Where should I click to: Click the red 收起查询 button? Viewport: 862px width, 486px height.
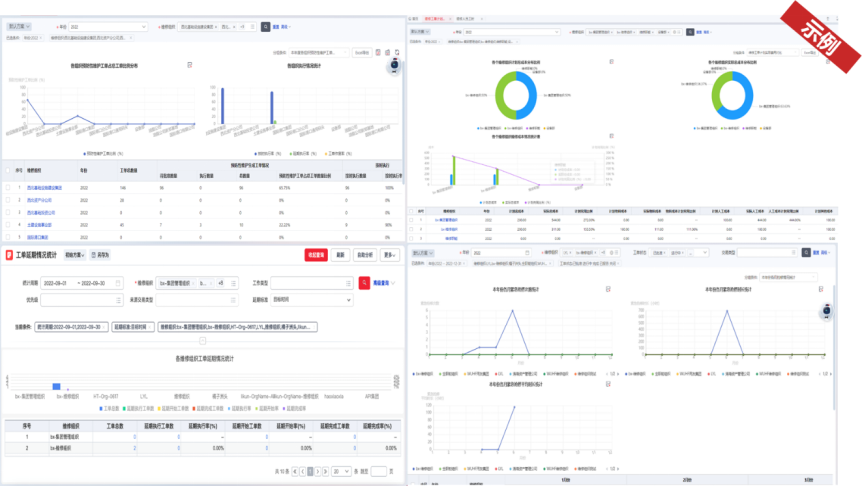(x=316, y=255)
